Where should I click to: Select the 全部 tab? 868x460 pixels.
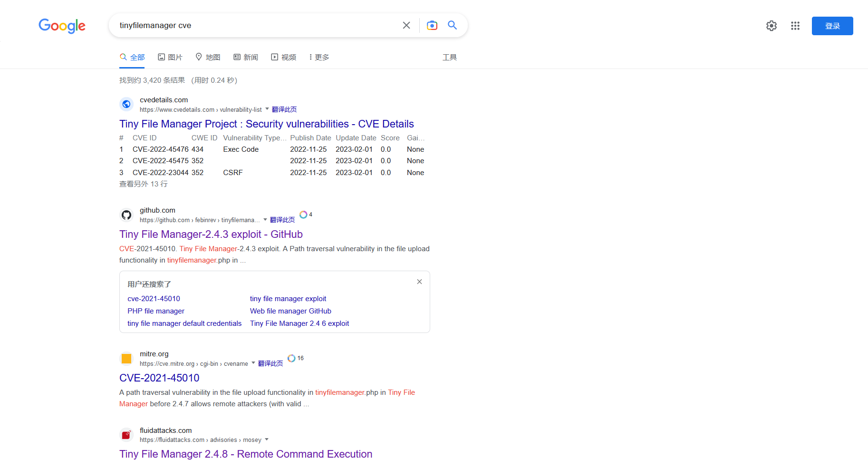(x=132, y=57)
